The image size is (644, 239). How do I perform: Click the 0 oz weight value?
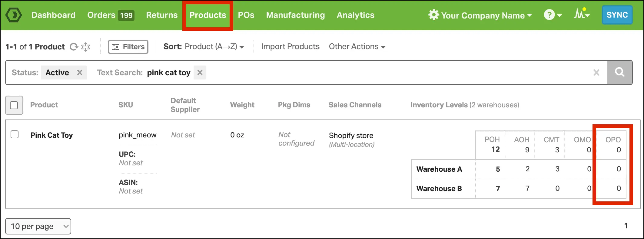(237, 135)
